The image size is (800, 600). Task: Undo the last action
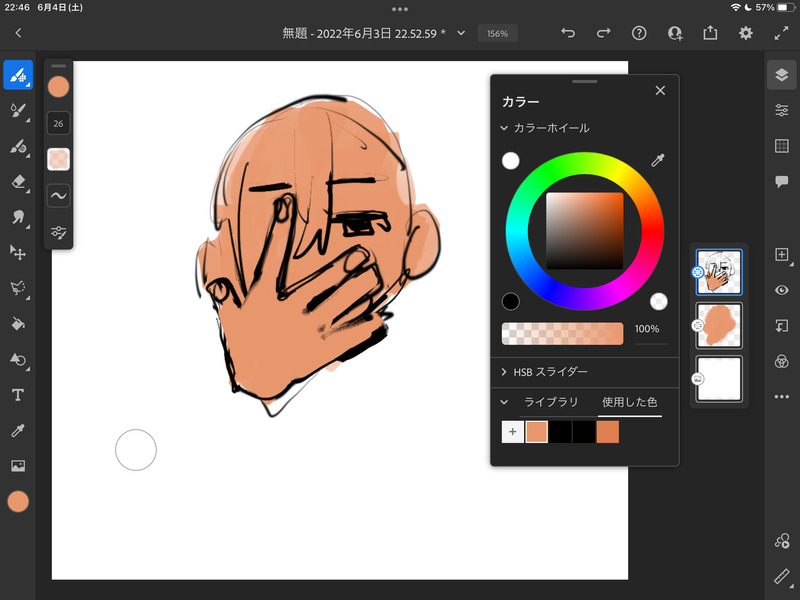pyautogui.click(x=568, y=33)
